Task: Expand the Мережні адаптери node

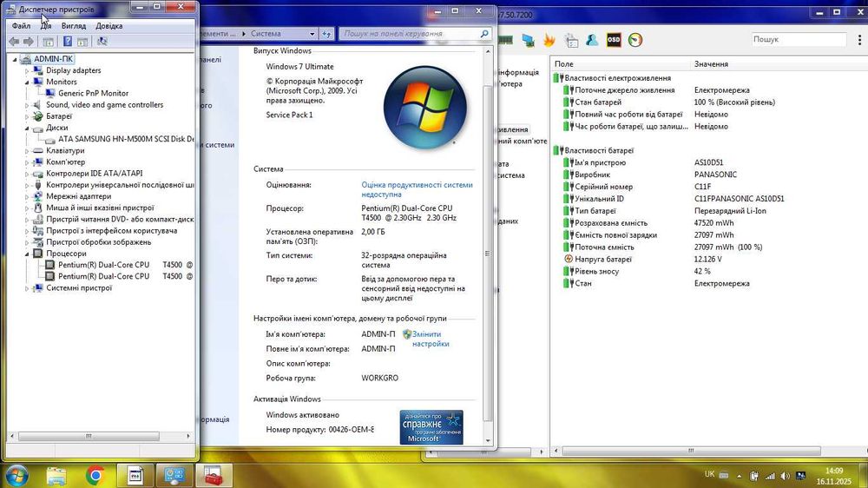Action: (27, 196)
